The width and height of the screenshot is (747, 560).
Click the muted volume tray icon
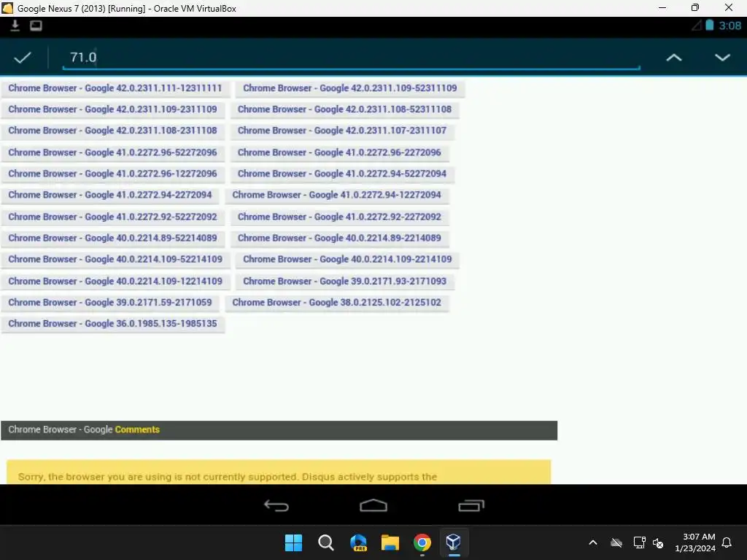tap(658, 542)
